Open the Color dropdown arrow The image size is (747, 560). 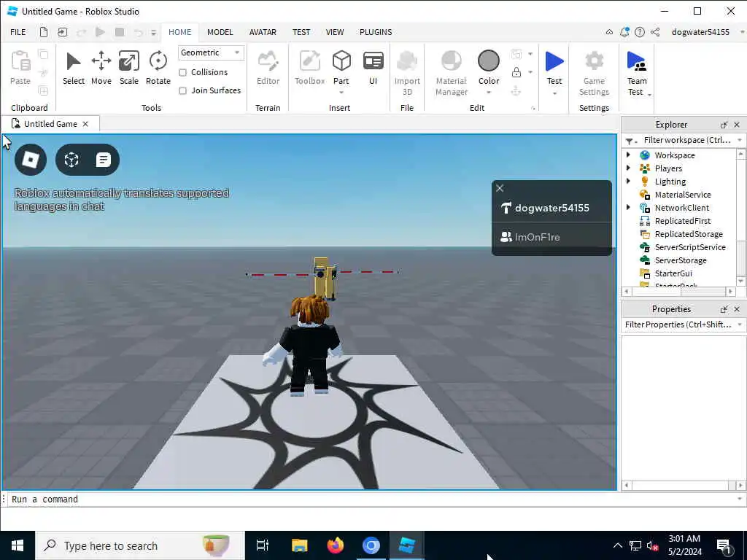[489, 93]
